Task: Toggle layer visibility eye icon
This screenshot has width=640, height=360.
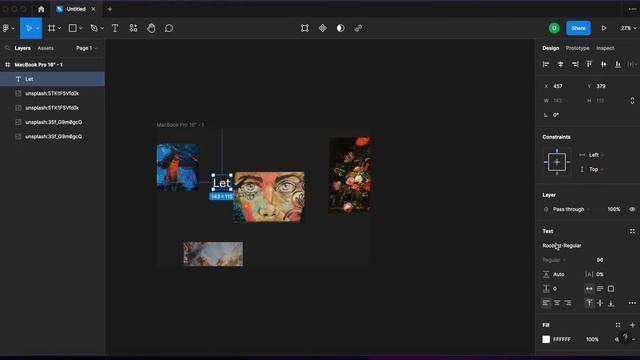Action: pos(632,209)
